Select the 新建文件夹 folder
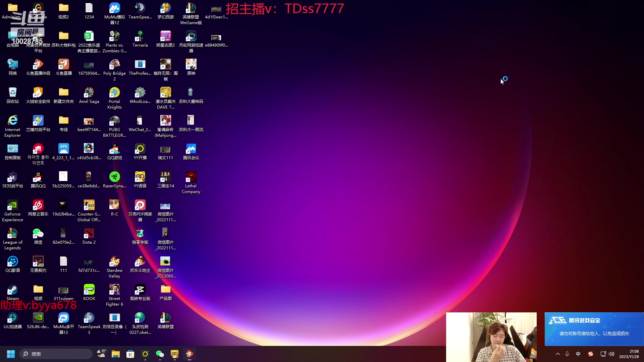The width and height of the screenshot is (644, 362). pyautogui.click(x=63, y=95)
